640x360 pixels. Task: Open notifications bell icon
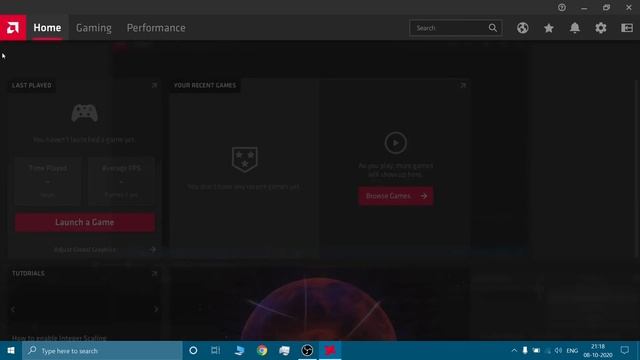tap(575, 28)
